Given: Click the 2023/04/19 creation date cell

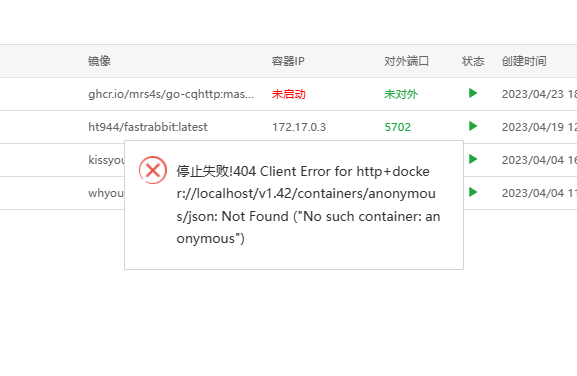Looking at the screenshot, I should (539, 127).
